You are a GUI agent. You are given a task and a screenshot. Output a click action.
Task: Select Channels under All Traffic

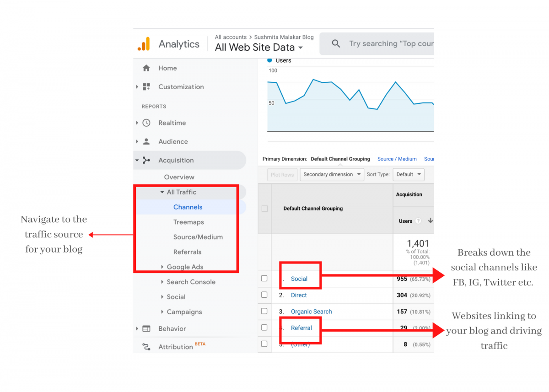point(188,207)
